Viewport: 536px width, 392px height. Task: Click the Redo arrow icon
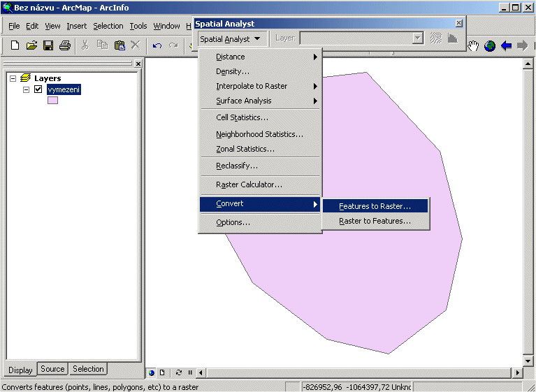[x=173, y=45]
